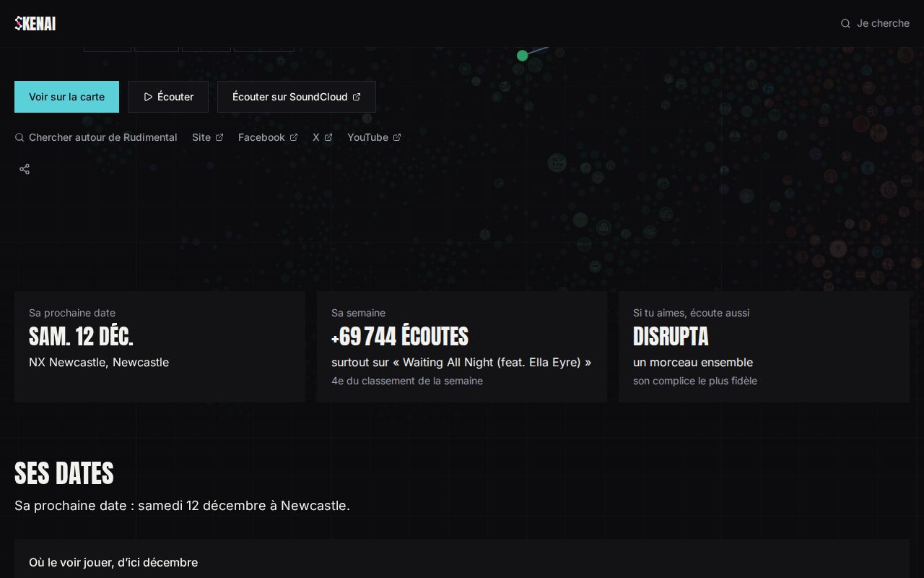Go to the YouTube link
The image size is (924, 578).
point(374,137)
